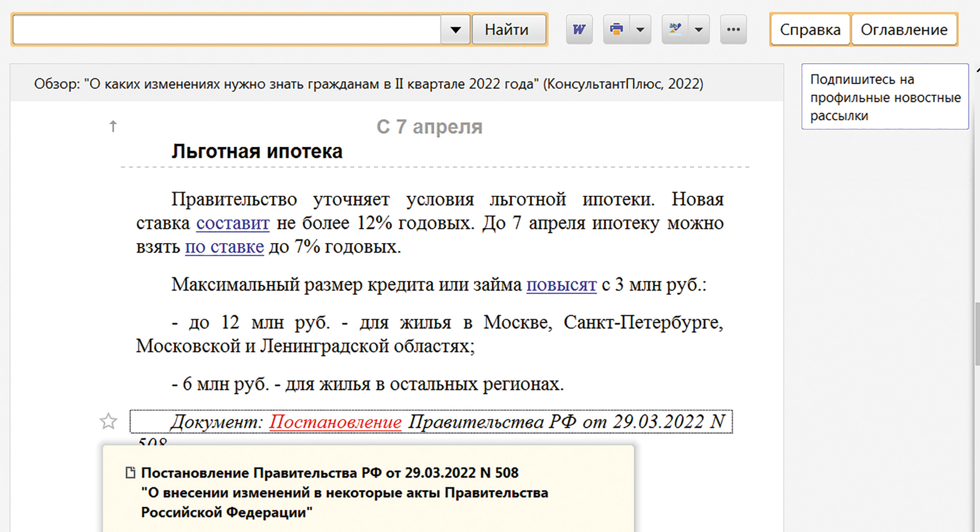980x532 pixels.
Task: Open the повысят hyperlink
Action: 561,284
